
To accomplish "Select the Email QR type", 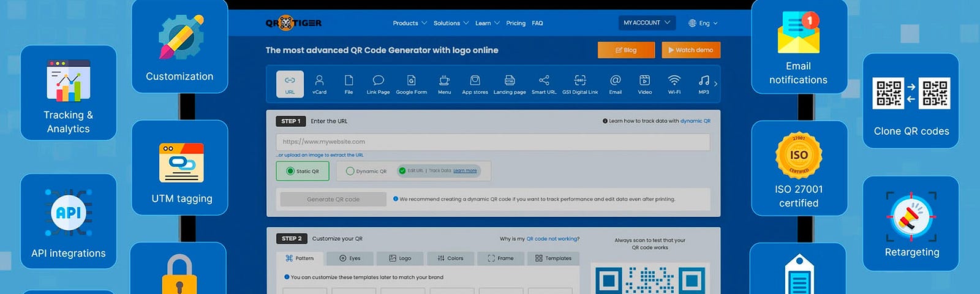I will (616, 84).
